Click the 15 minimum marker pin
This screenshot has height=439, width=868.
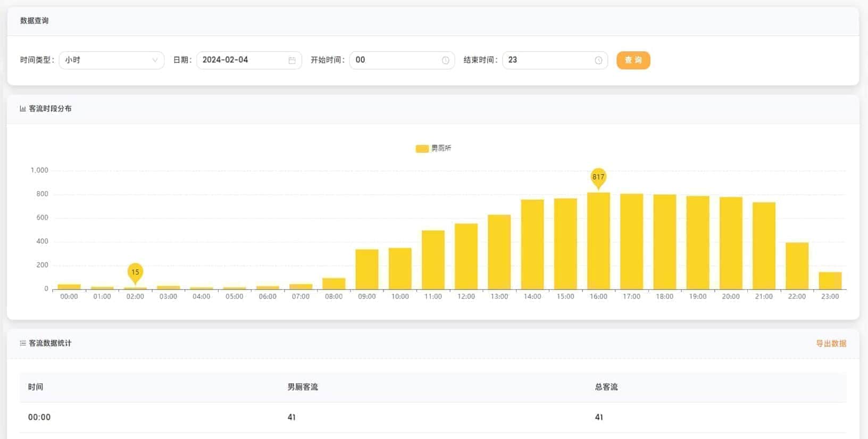tap(135, 272)
